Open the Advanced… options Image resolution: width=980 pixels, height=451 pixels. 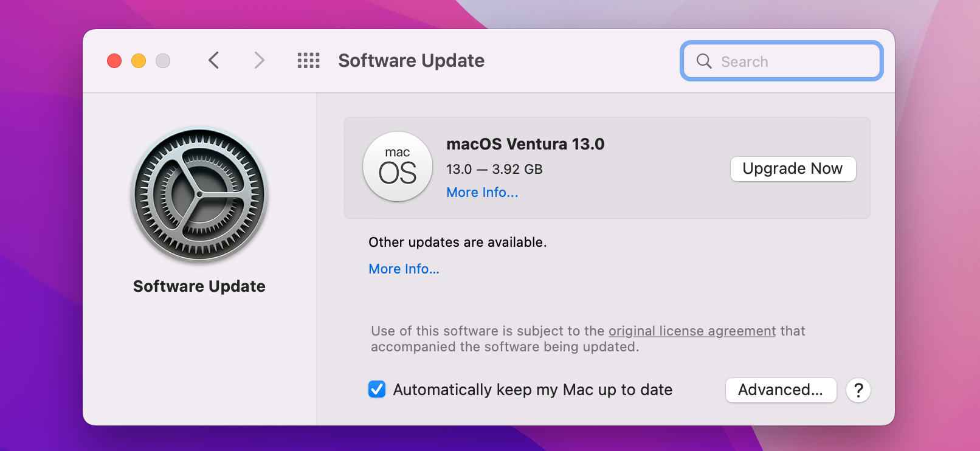[x=781, y=390]
